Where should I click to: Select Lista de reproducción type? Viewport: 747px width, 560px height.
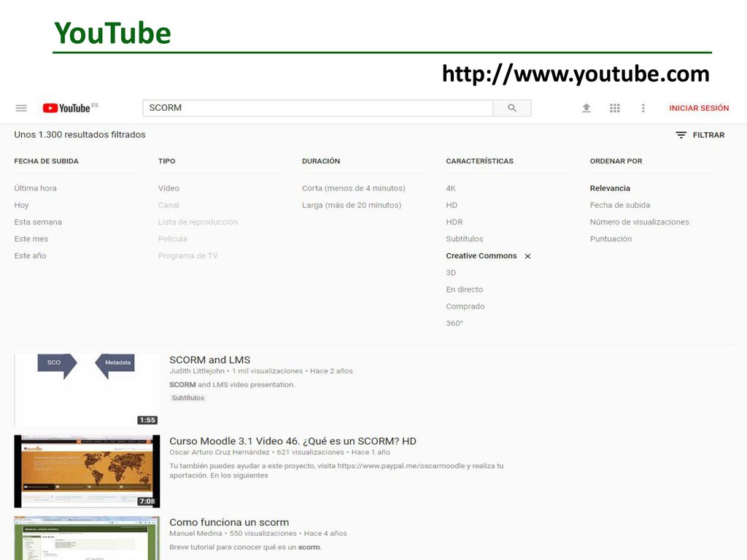198,222
